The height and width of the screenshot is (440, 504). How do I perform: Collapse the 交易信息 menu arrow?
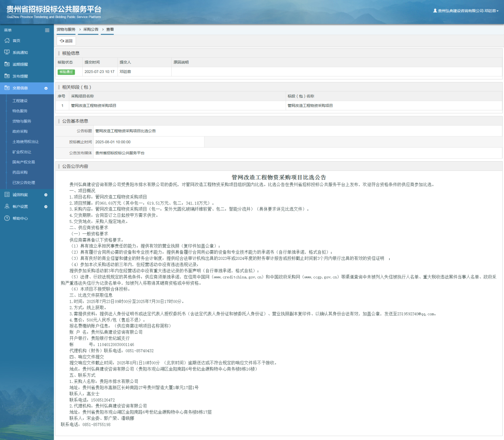tap(46, 88)
